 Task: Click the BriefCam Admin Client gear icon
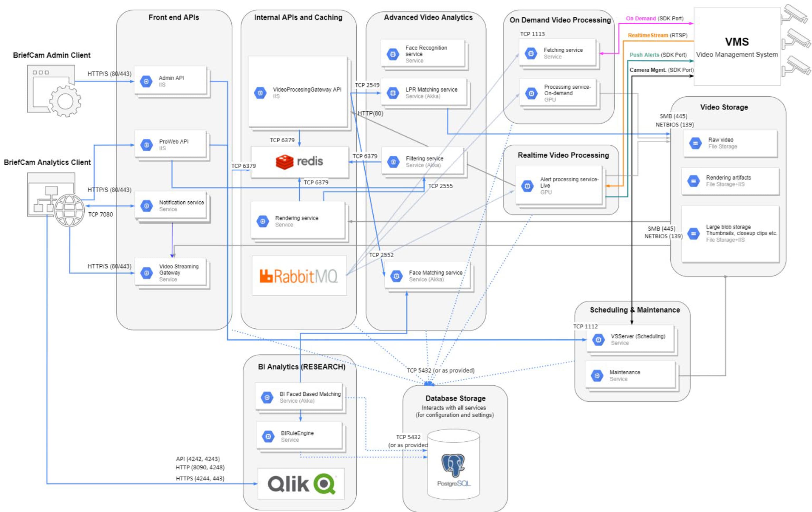click(x=65, y=101)
